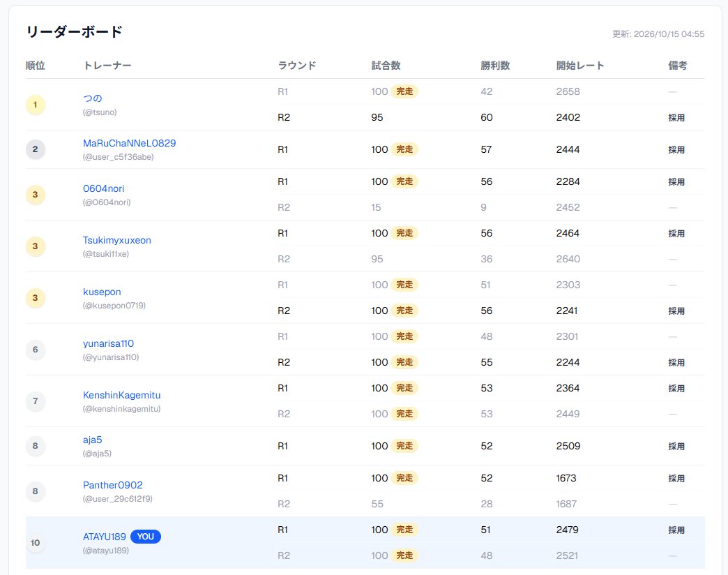Click 完走 badge in Panther0902 R1 row
Viewport: 728px width, 575px height.
404,478
